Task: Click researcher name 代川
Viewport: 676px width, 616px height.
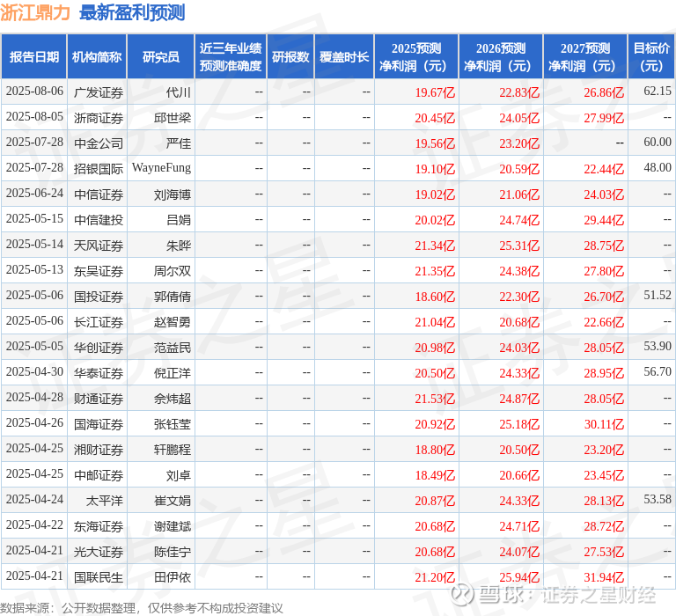Action: [179, 92]
